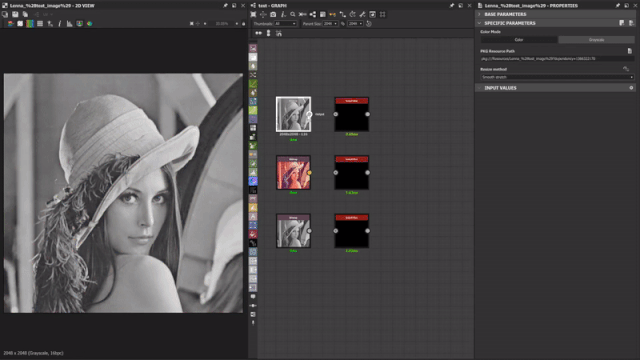Viewport: 640px width, 360px height.
Task: Open the Resize method Smooth stretch dropdown
Action: click(557, 77)
